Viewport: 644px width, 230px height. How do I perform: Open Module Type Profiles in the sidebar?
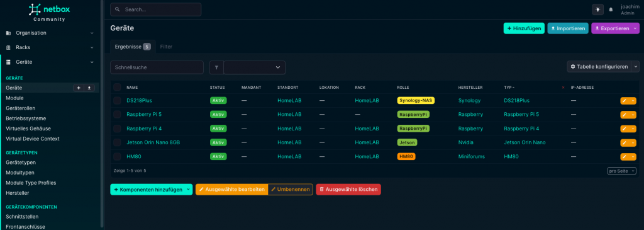pos(31,183)
